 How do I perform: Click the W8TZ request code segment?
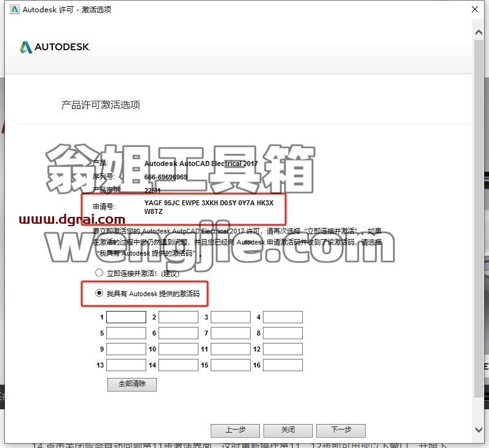tap(154, 211)
